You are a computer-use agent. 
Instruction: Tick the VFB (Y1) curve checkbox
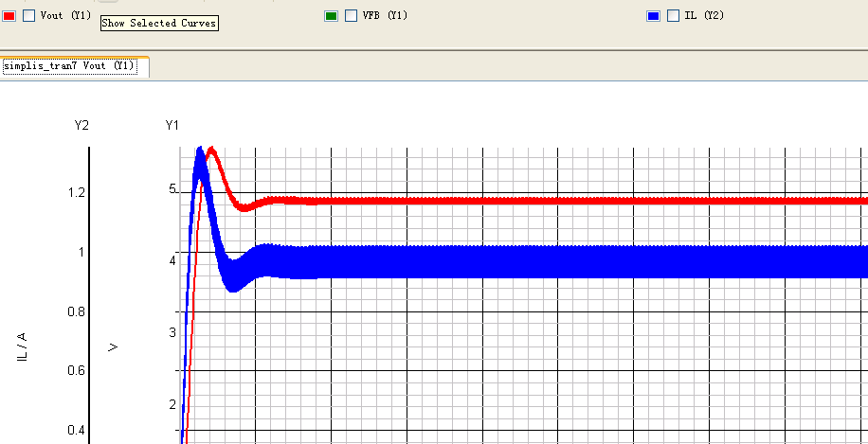351,15
